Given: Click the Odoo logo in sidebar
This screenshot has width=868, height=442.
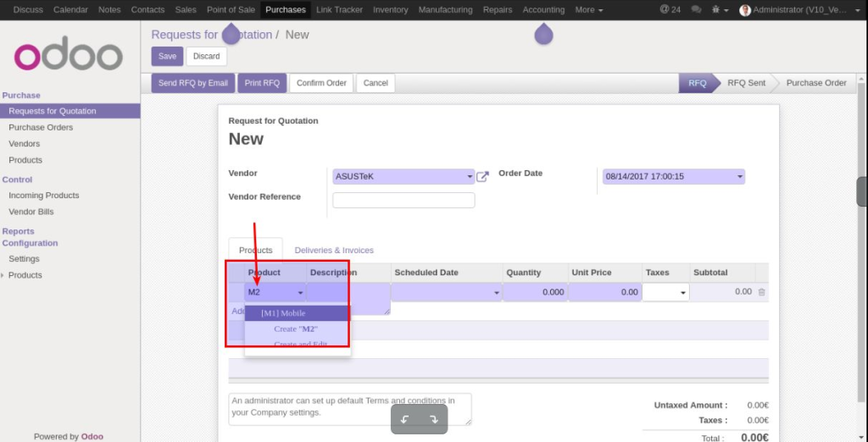Looking at the screenshot, I should 69,56.
